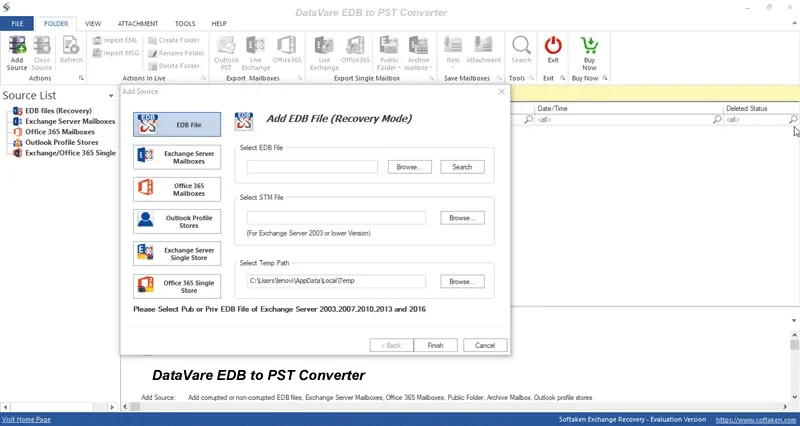Click the Select EDB File path field

(312, 167)
